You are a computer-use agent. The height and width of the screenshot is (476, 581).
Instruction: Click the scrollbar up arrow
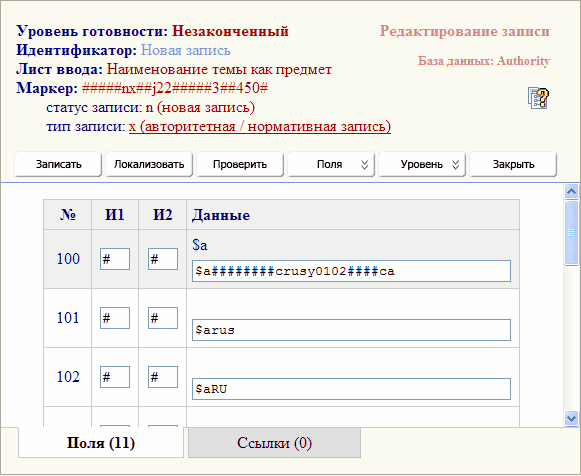(x=571, y=192)
